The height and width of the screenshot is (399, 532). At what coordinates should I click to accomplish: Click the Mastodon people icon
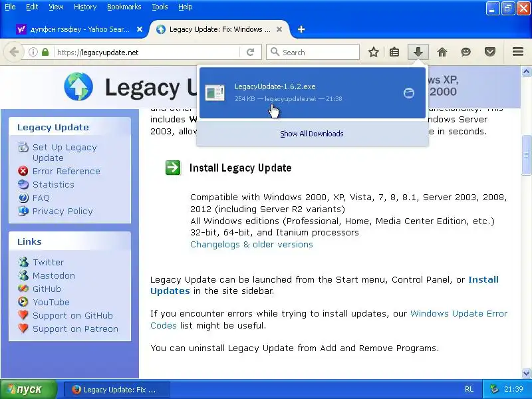point(23,275)
